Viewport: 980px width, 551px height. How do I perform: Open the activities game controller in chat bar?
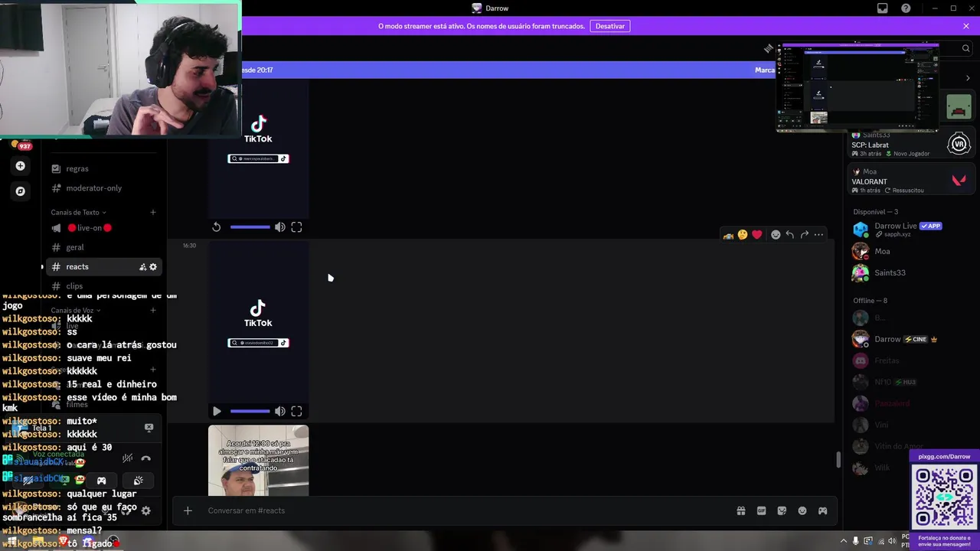[x=823, y=510]
